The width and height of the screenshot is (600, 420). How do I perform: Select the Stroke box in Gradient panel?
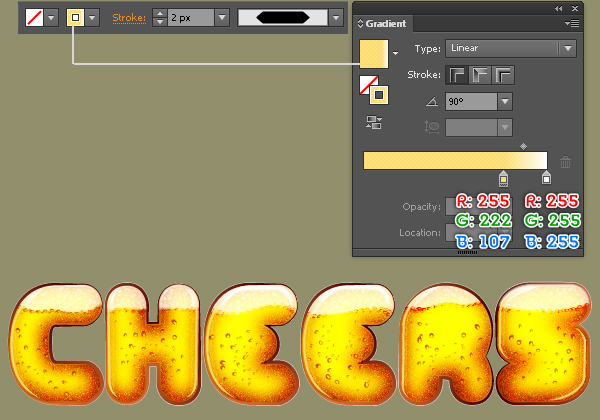coord(379,95)
